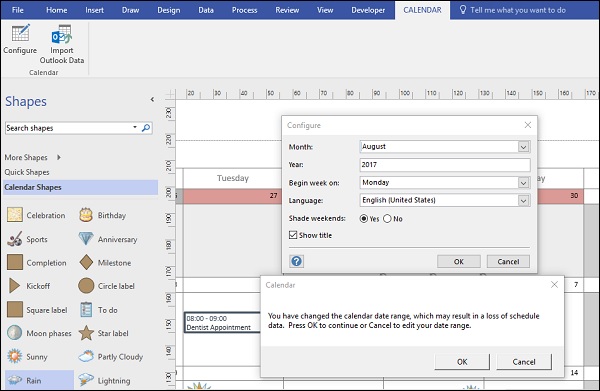The image size is (600, 391).
Task: Open the Draw tab
Action: tap(130, 10)
